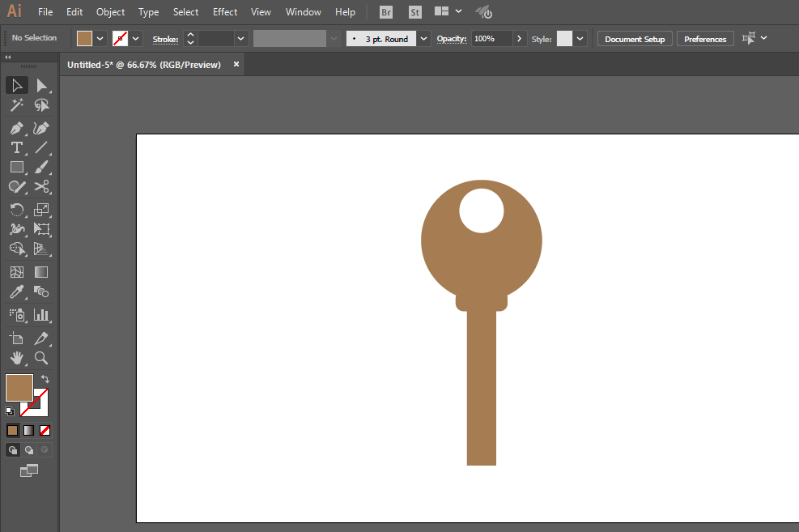Click the Preferences button
Screen dimensions: 799x532
[x=705, y=39]
